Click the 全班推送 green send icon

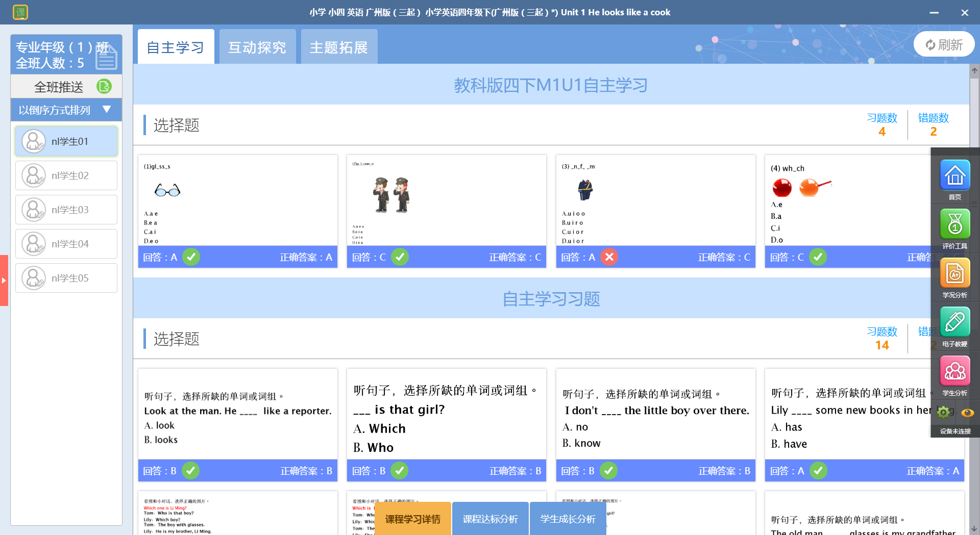104,87
